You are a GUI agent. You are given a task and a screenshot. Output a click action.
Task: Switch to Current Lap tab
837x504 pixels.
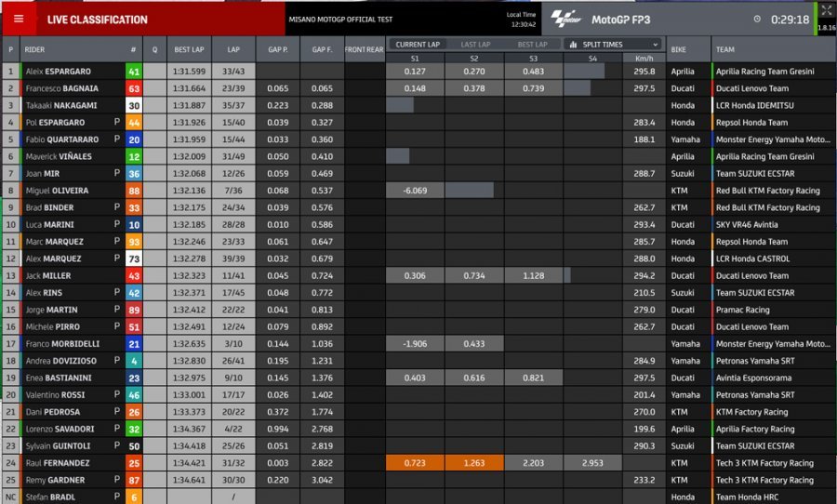coord(418,45)
